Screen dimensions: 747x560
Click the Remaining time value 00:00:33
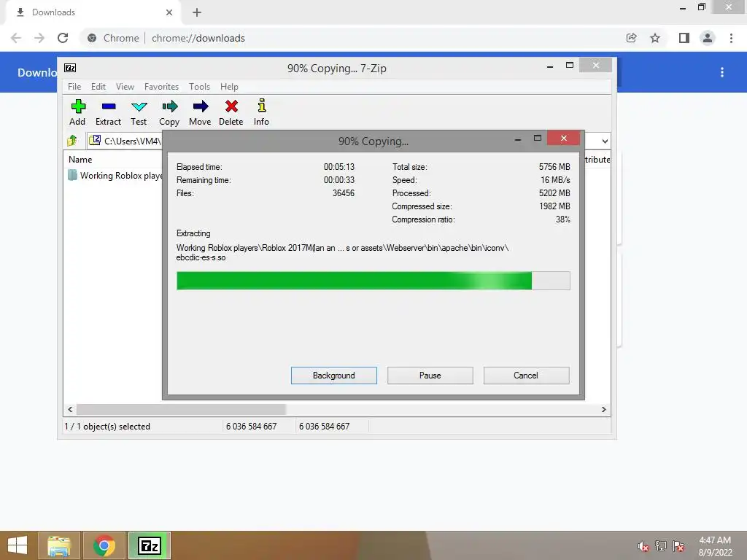click(339, 180)
